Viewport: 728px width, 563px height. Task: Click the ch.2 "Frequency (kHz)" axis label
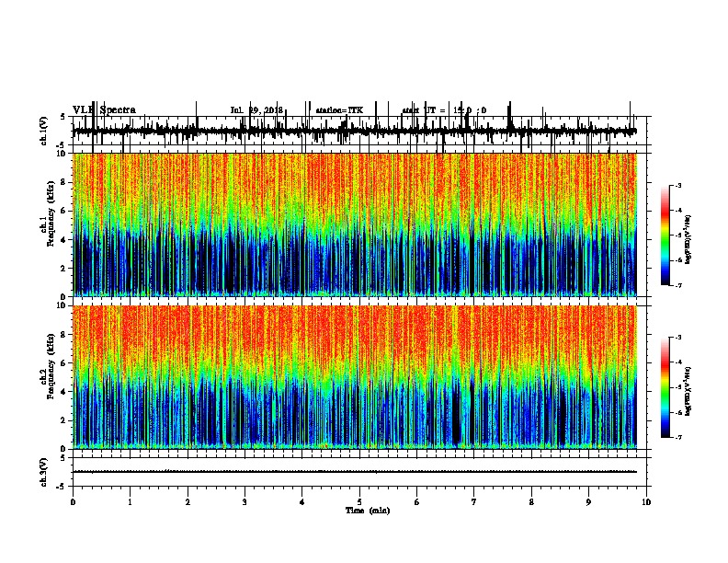point(51,366)
